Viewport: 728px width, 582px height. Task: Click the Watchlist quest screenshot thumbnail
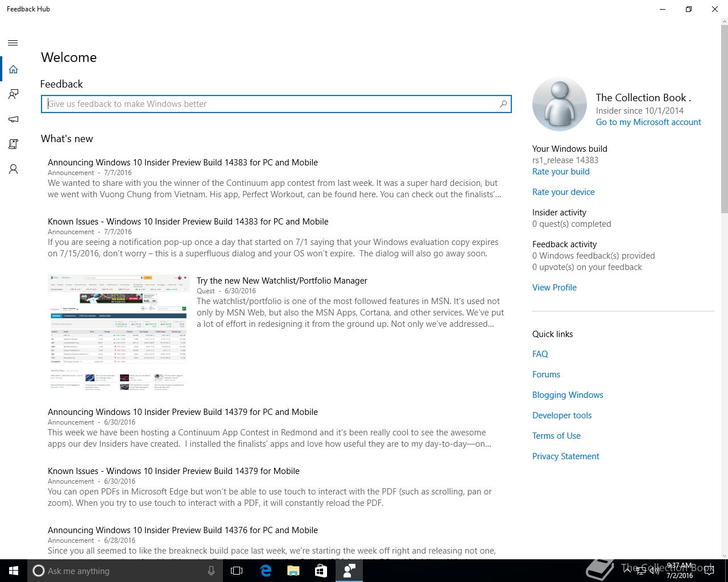[x=118, y=332]
